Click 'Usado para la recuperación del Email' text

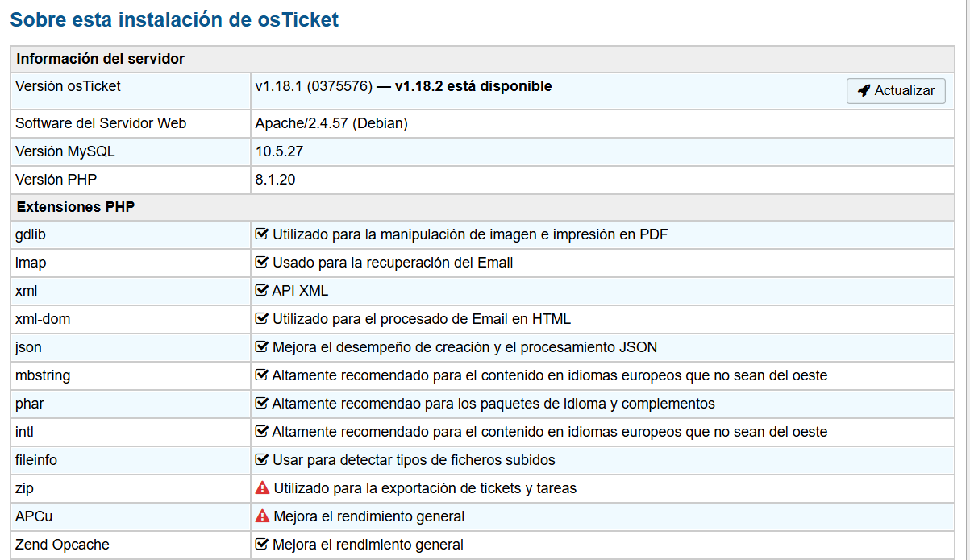tap(393, 263)
